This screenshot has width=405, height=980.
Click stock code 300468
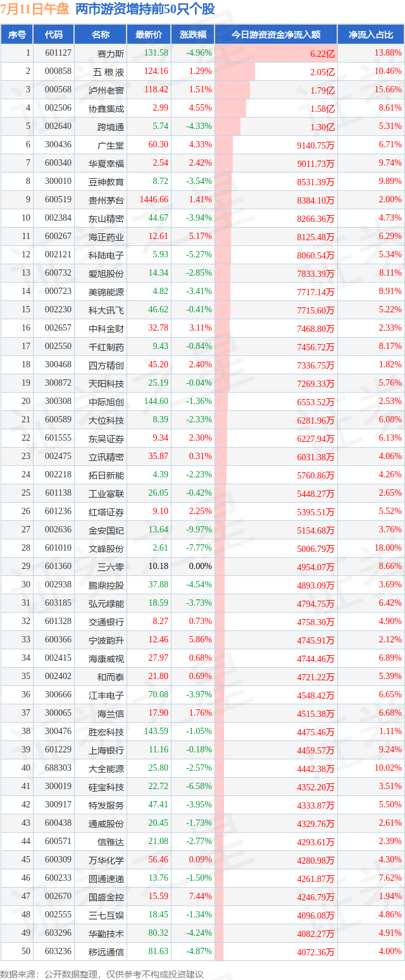coord(58,365)
